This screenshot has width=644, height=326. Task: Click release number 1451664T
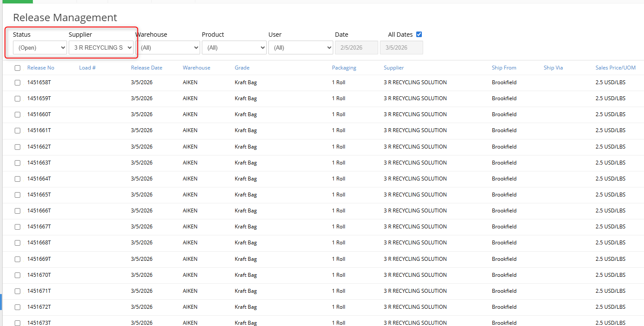pos(39,179)
